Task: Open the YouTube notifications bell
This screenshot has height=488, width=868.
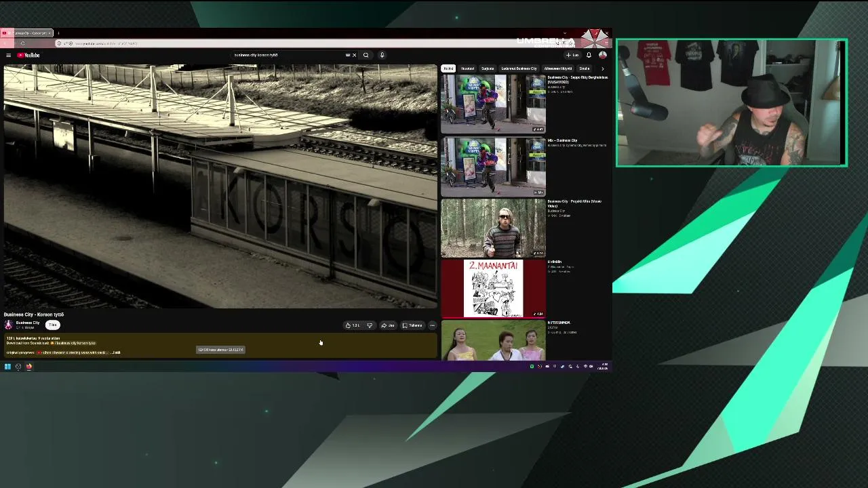Action: pos(589,55)
